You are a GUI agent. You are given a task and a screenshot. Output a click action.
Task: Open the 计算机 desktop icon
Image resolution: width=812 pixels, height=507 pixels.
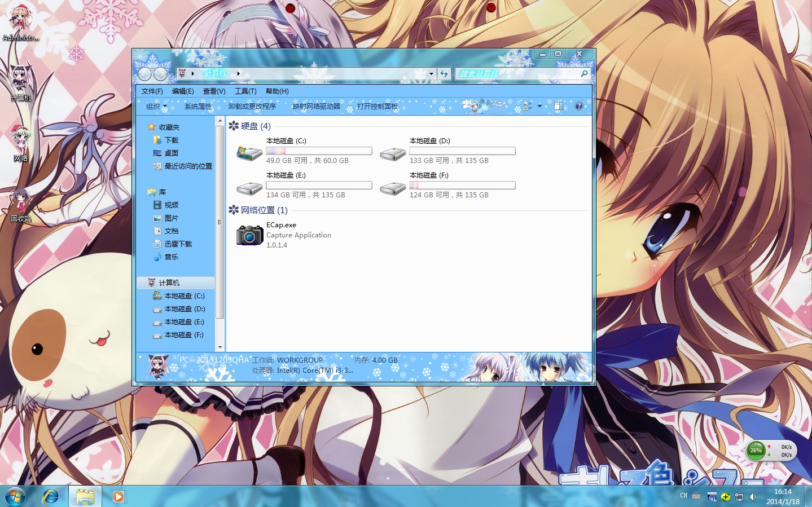click(x=20, y=83)
